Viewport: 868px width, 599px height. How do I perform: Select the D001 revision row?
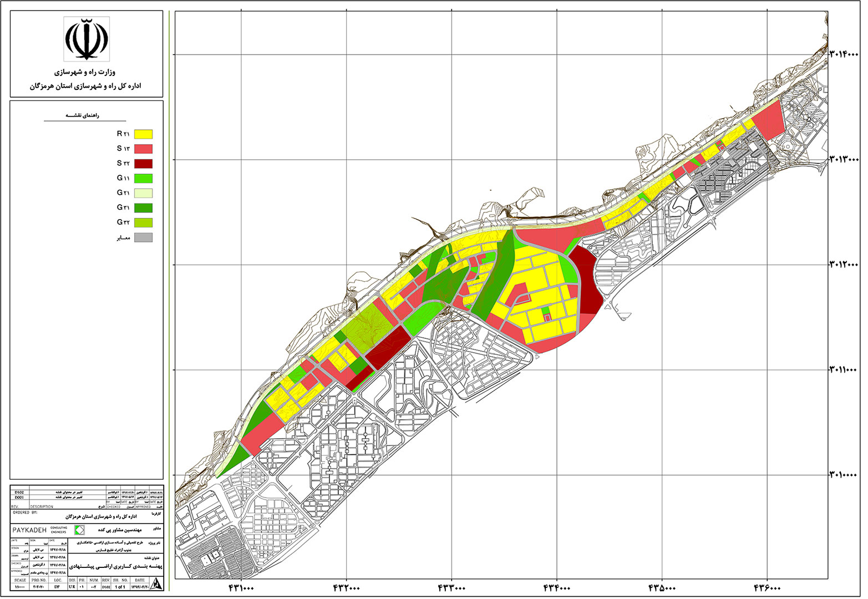19,498
